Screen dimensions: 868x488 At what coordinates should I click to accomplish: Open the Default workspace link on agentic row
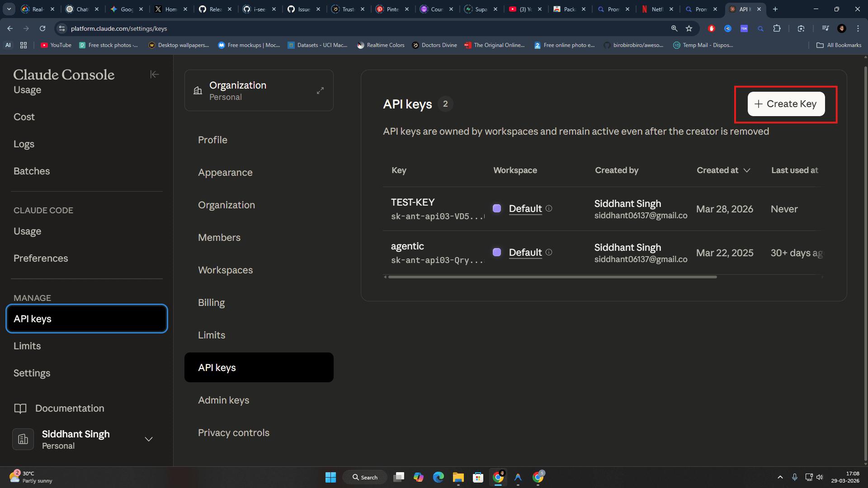point(525,253)
